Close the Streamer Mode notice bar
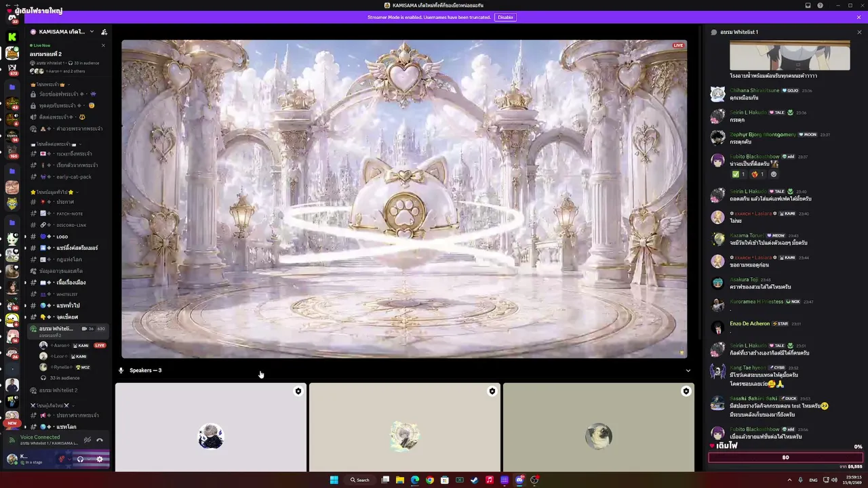Screen dimensions: 868x488 point(859,17)
